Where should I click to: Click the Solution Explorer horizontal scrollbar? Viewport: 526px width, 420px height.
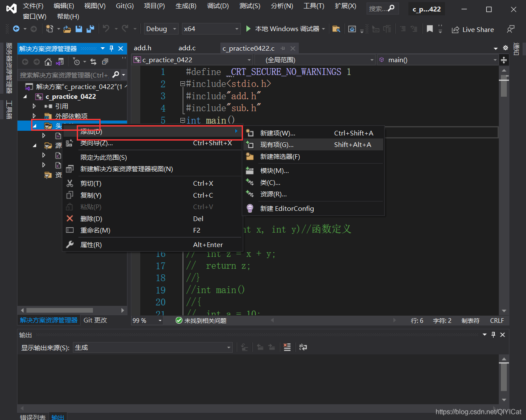click(60, 310)
